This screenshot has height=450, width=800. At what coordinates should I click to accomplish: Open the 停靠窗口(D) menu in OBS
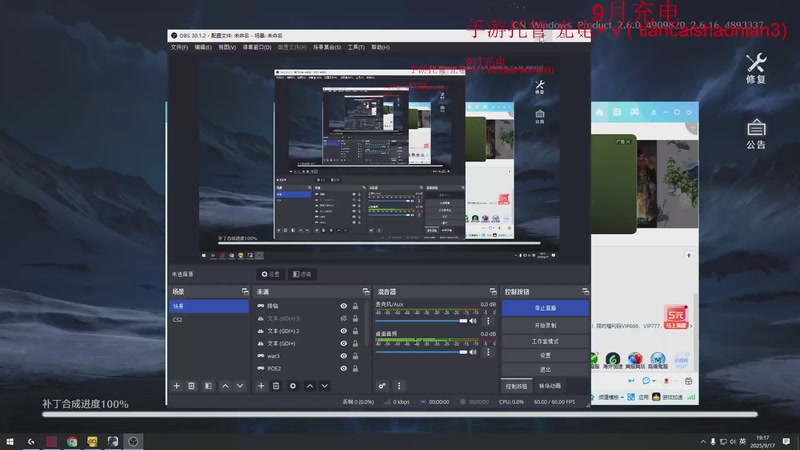[x=257, y=47]
